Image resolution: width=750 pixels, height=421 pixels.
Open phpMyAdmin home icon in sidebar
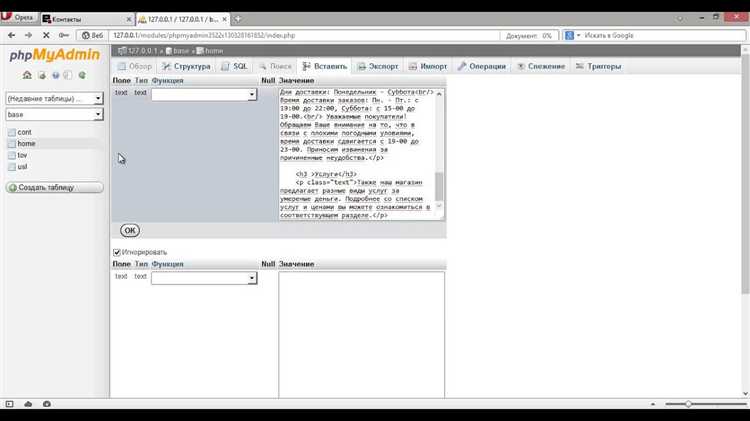tap(27, 75)
